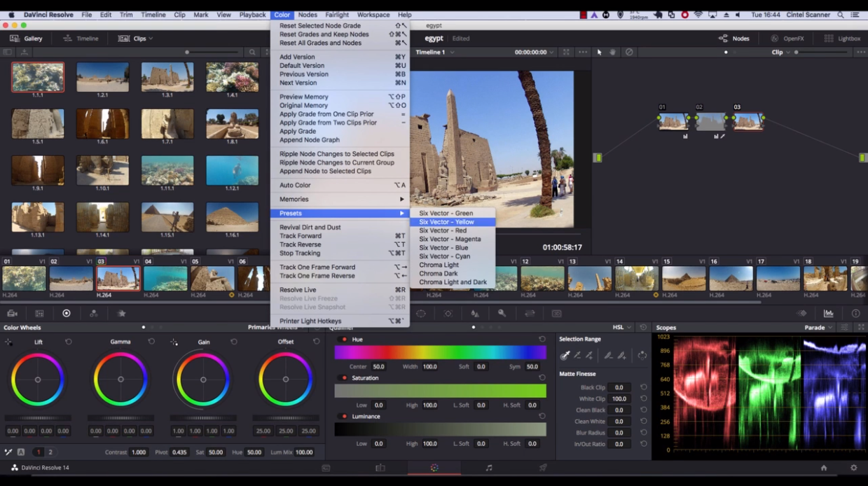Pick black point for Lift wheel
Image resolution: width=868 pixels, height=486 pixels.
tap(8, 342)
